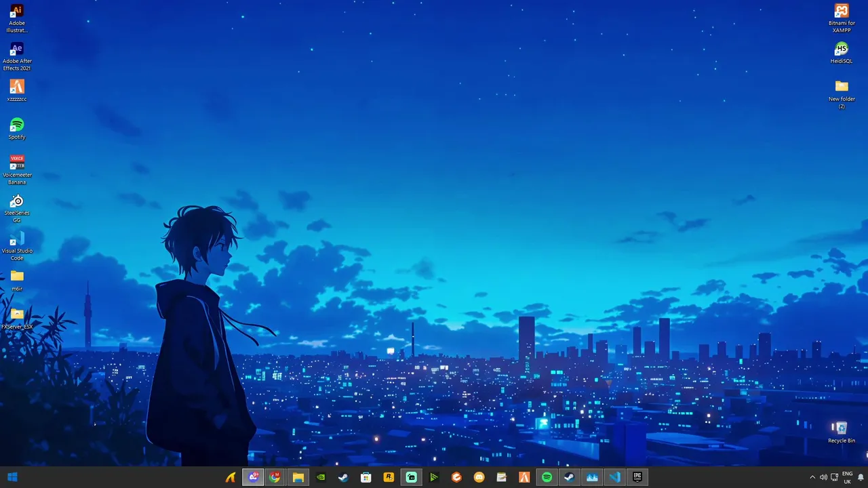The width and height of the screenshot is (868, 488).
Task: Select the Adobe Illustrator desktop shortcut
Action: point(17,18)
